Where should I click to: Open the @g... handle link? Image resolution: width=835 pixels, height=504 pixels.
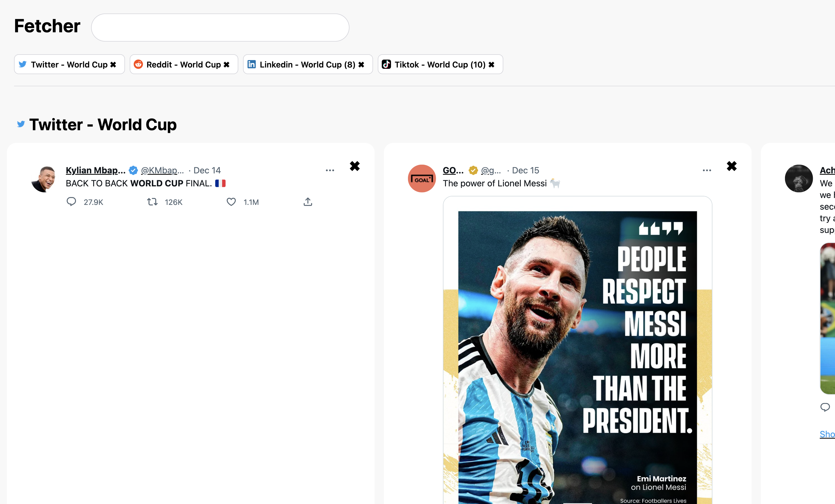point(491,170)
